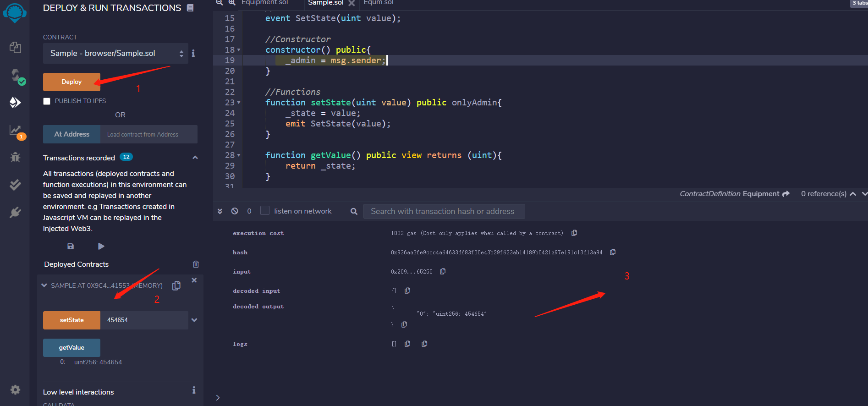
Task: Zoom out editor font icon
Action: click(x=220, y=2)
